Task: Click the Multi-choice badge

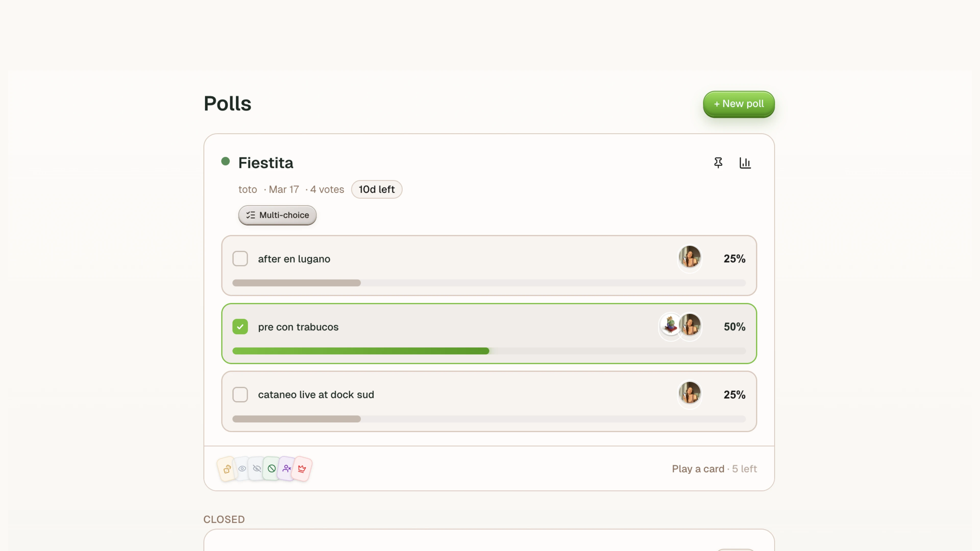Action: point(277,215)
